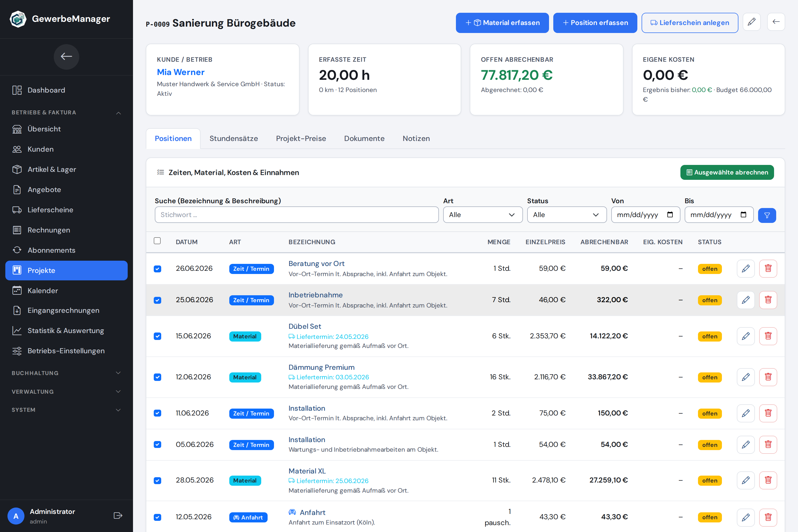Open Artikel & Lager in the sidebar
This screenshot has height=532, width=798.
66,170
